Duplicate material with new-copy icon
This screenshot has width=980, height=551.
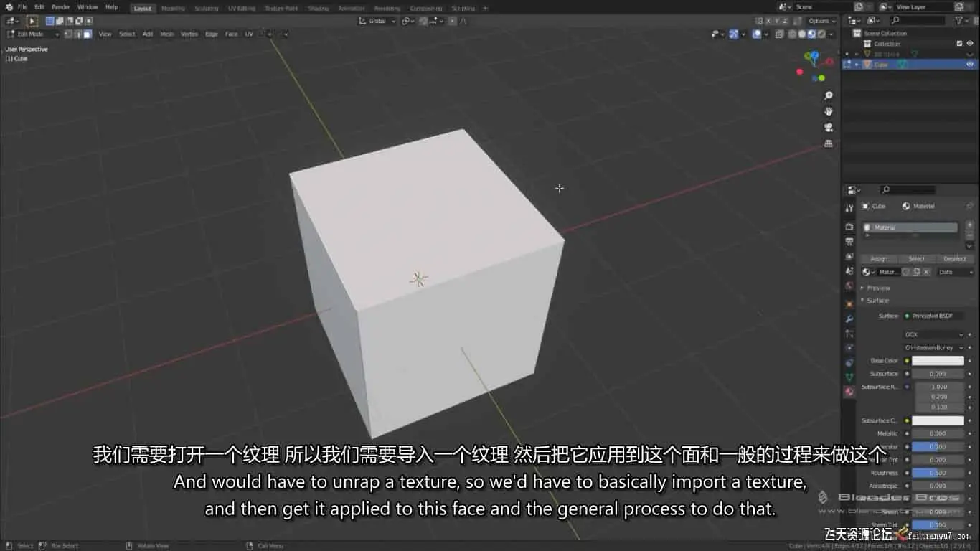(x=916, y=272)
